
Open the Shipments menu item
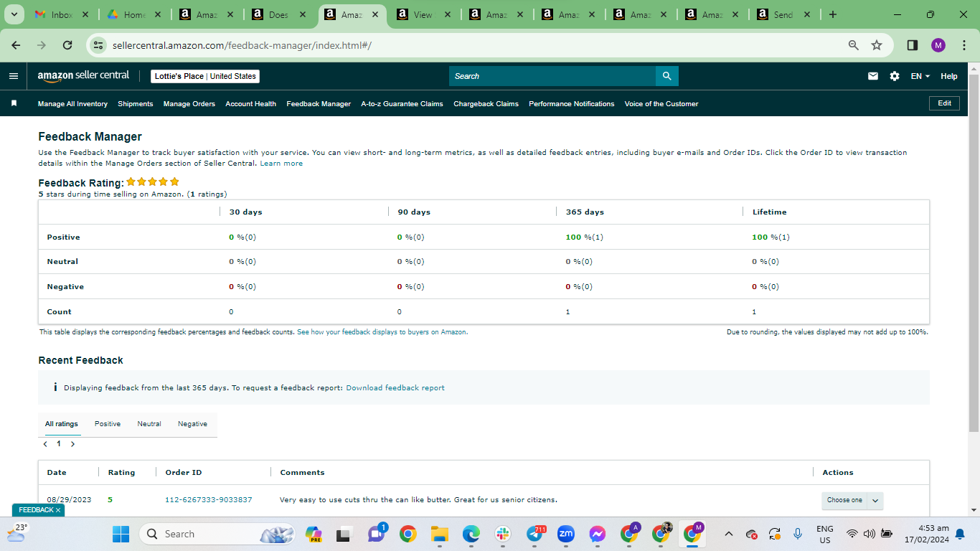point(136,104)
